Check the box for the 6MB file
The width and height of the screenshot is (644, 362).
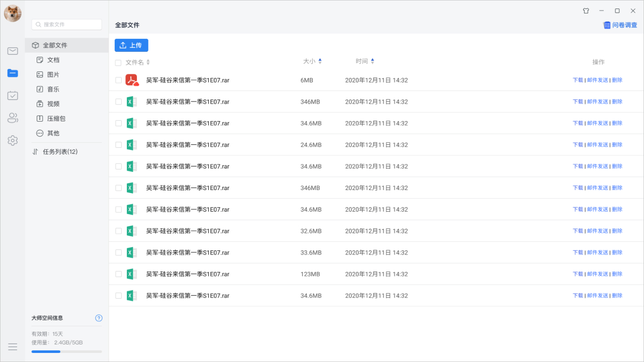118,80
